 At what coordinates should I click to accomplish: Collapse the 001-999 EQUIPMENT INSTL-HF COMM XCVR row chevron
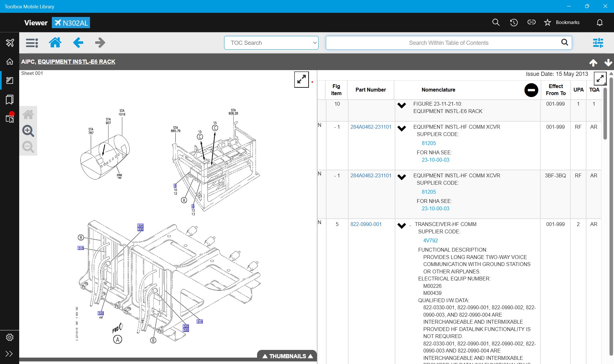click(x=401, y=128)
